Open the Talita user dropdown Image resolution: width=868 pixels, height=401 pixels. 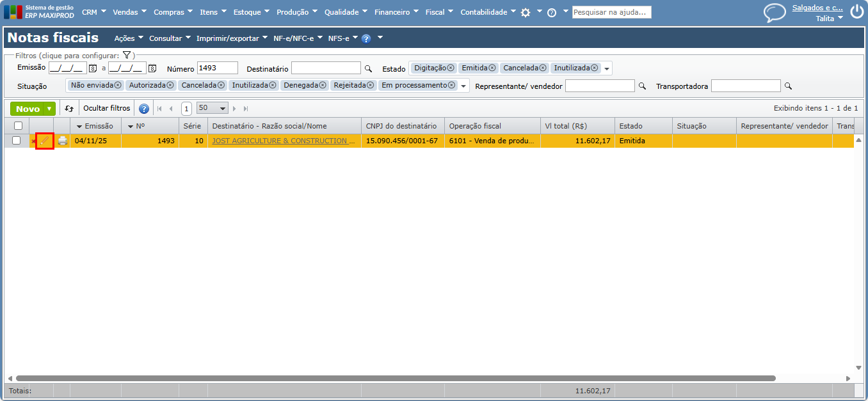coord(829,19)
